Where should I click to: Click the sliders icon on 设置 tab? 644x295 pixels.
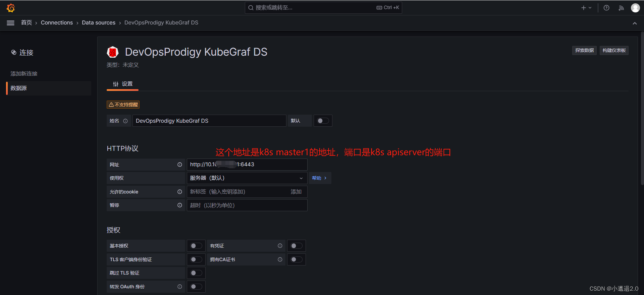(x=116, y=84)
